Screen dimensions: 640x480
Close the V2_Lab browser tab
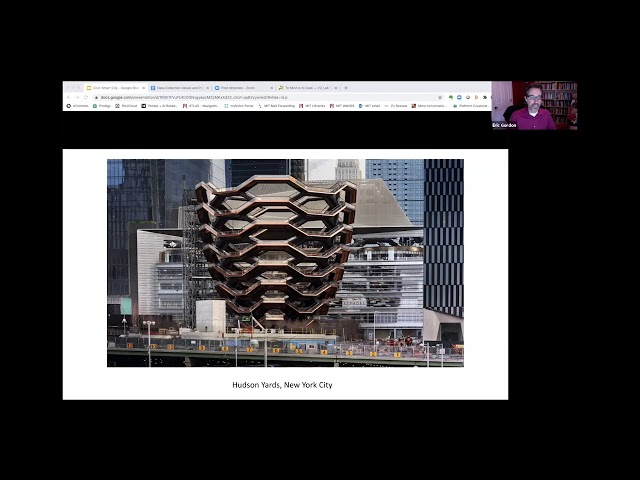(336, 88)
